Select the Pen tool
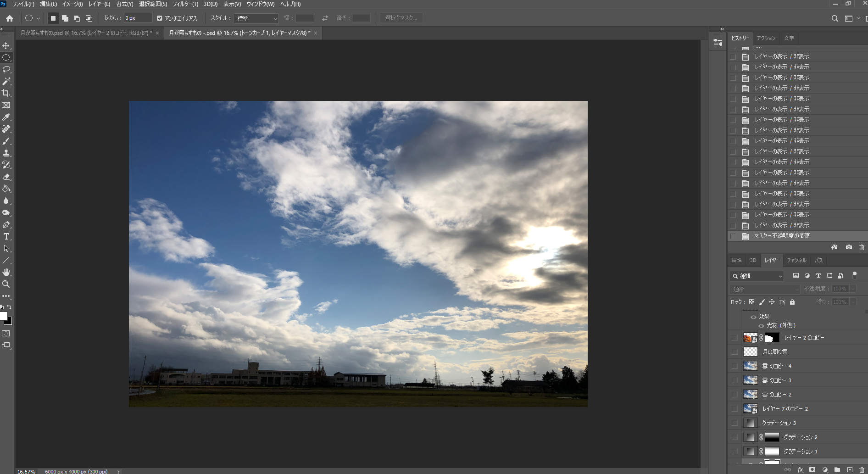The image size is (868, 474). (6, 225)
